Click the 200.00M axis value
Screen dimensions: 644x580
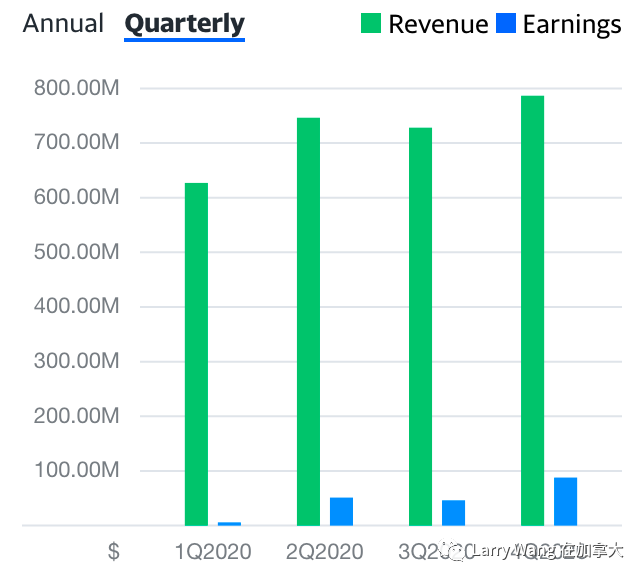76,415
